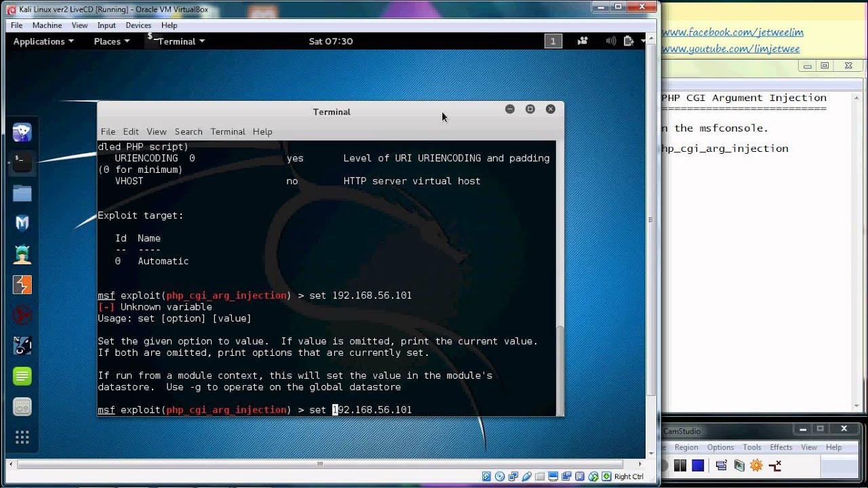Click the VirtualBox network status icon

coord(513,476)
